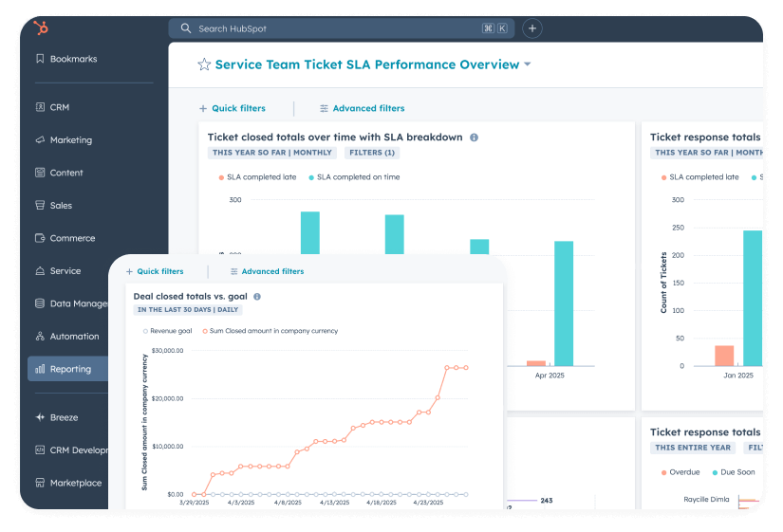Toggle the SLA completed late legend series

click(x=257, y=177)
